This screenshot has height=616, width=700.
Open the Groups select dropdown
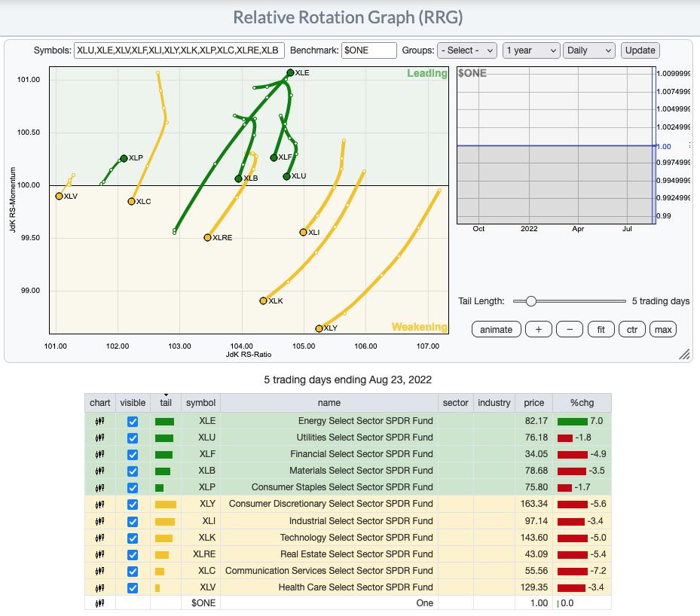pyautogui.click(x=467, y=50)
